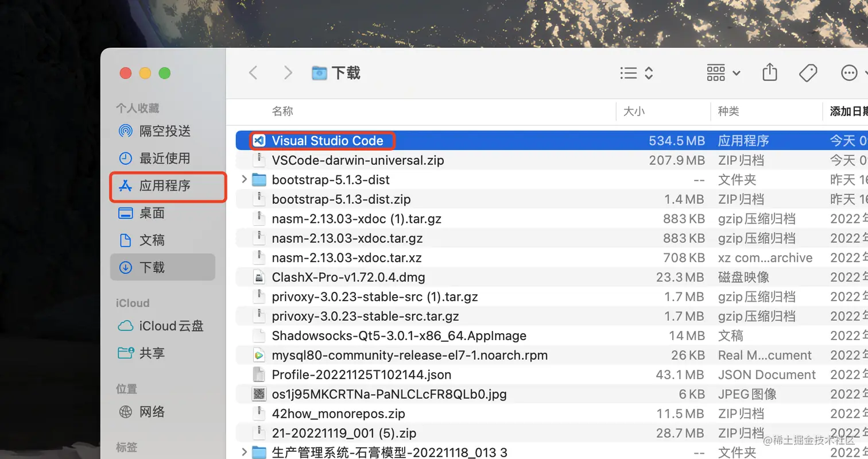Open the list view switcher control

[637, 73]
